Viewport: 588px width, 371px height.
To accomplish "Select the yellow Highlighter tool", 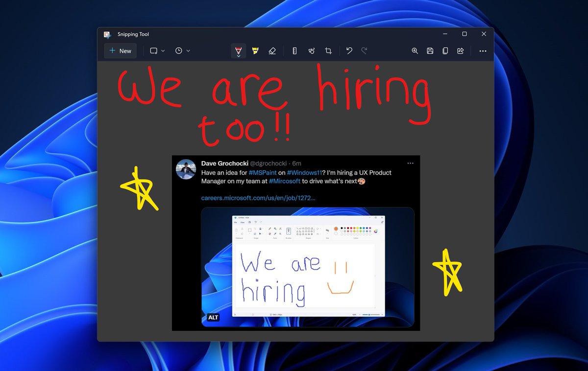I will 255,51.
